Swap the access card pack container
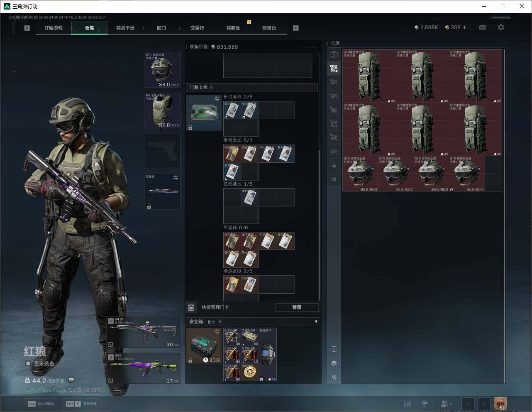Viewport: 532px width, 412px height. (217, 98)
